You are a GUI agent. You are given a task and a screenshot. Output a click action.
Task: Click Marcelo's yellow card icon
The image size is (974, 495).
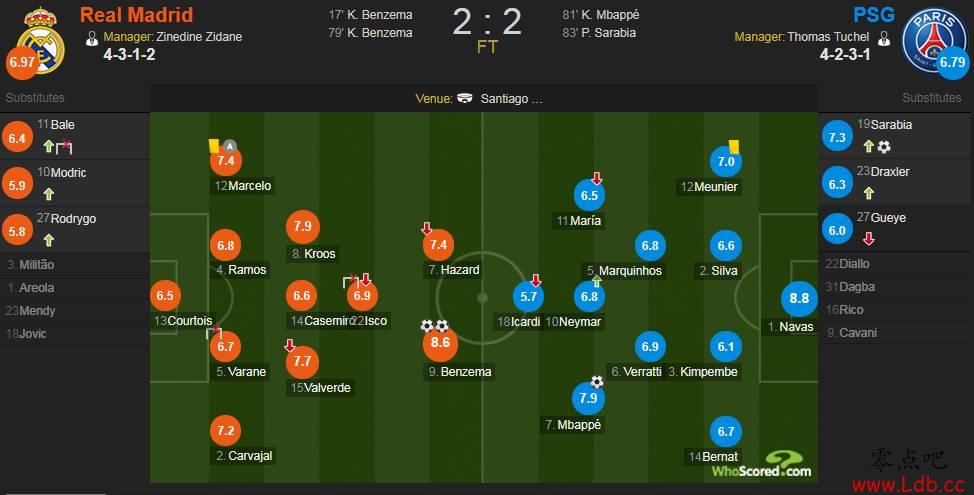214,145
